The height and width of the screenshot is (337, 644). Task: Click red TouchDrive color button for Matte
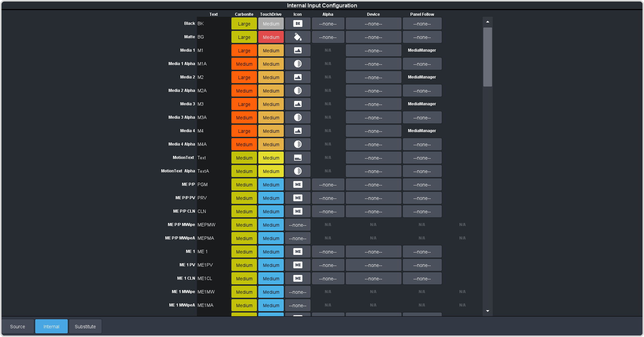pos(271,37)
